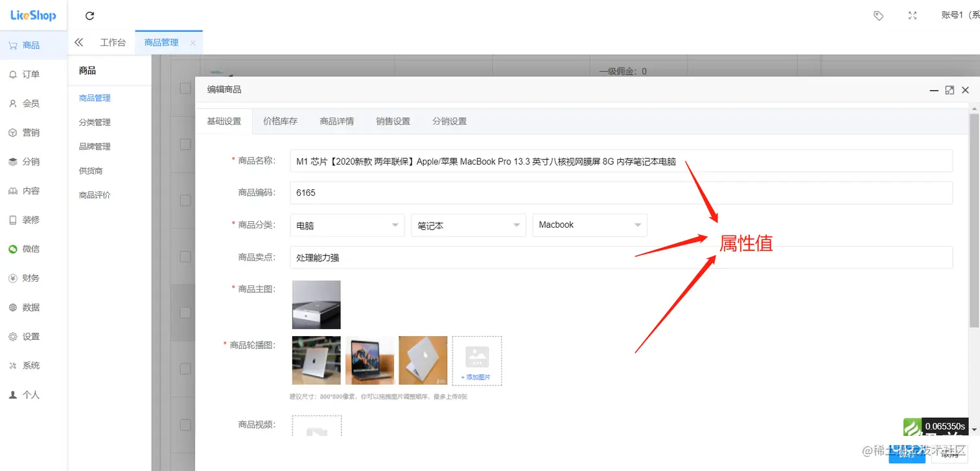Screen dimensions: 980x471
Task: Click the tag icon in top bar
Action: (878, 16)
